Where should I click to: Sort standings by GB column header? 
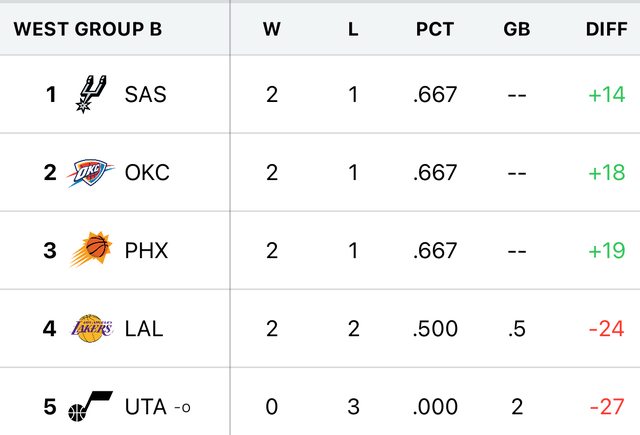[516, 28]
